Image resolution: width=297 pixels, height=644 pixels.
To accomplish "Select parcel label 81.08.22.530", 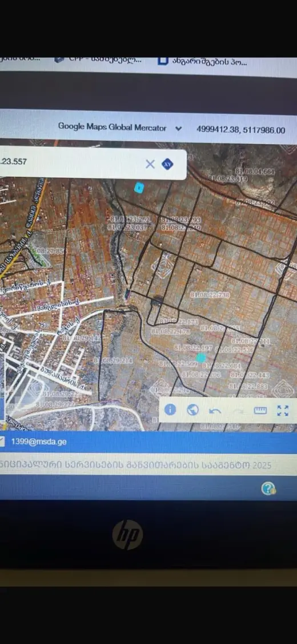I will click(234, 350).
